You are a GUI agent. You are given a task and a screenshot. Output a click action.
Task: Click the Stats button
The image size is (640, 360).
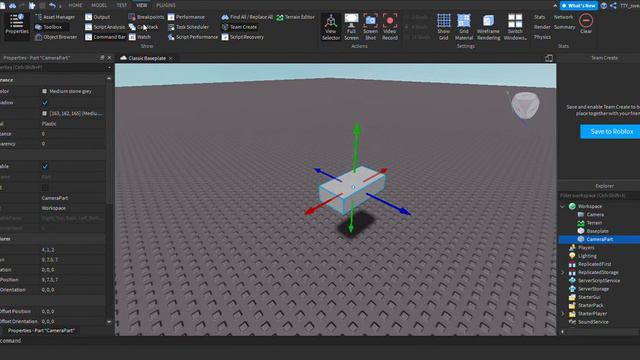click(x=539, y=17)
